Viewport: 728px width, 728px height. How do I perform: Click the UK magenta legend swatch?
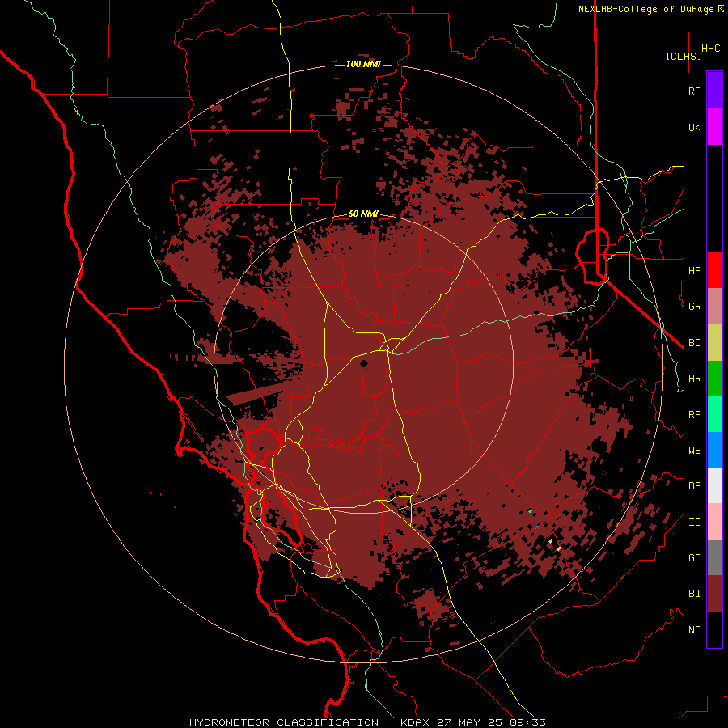(x=714, y=127)
